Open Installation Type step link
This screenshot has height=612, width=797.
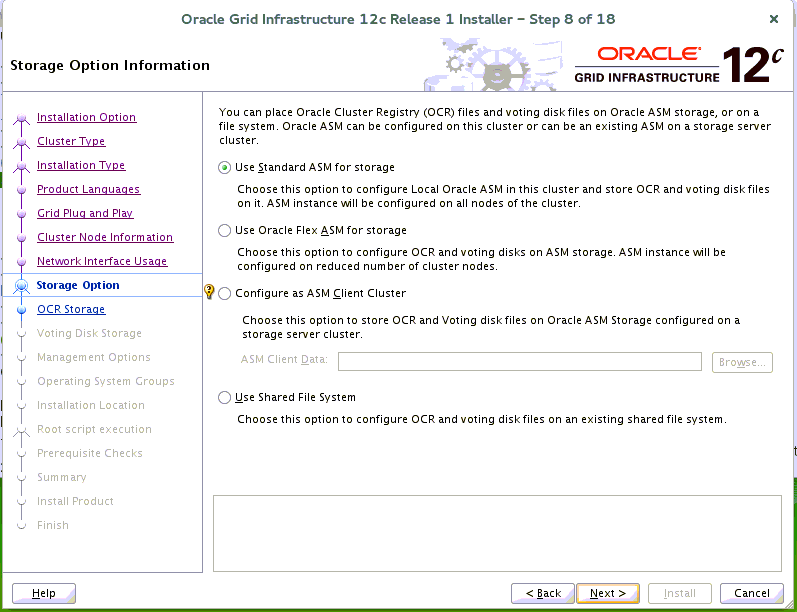point(81,165)
